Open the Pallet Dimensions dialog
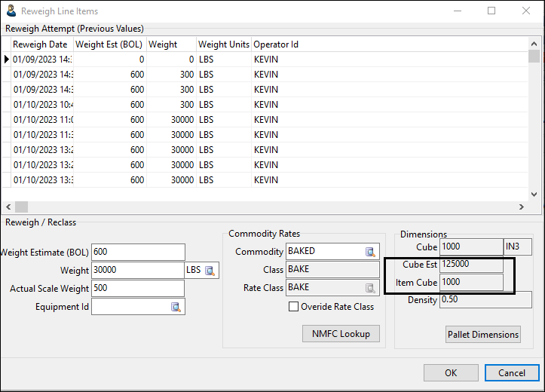The height and width of the screenshot is (392, 545). click(x=482, y=334)
